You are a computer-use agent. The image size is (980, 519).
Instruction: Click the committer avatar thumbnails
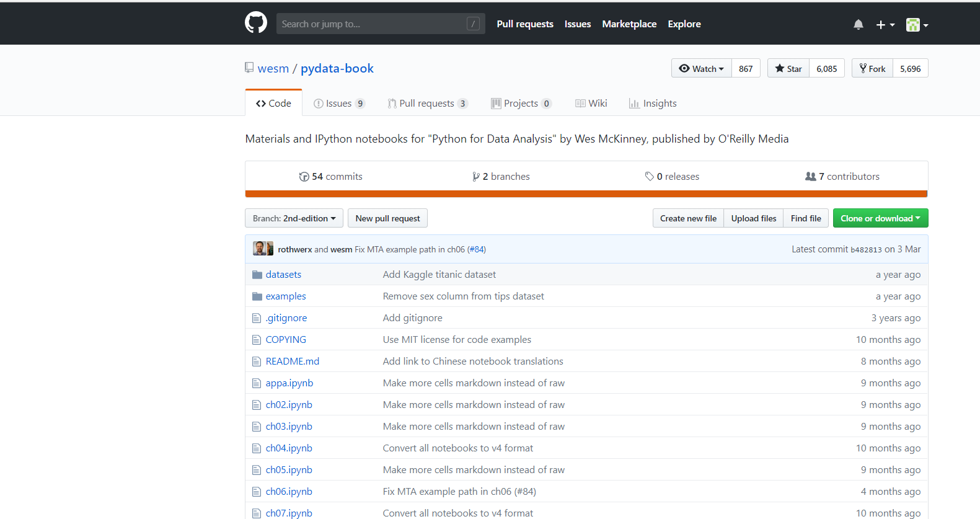(x=263, y=249)
